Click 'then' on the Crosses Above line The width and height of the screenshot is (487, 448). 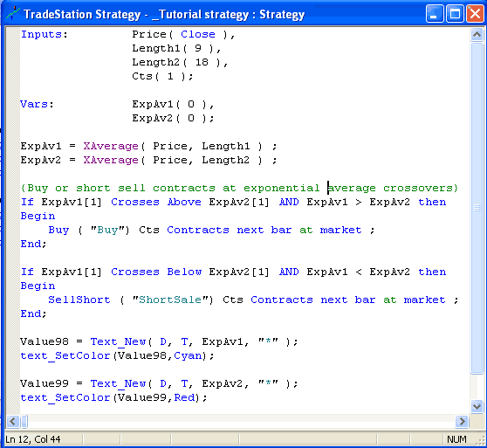click(x=432, y=202)
